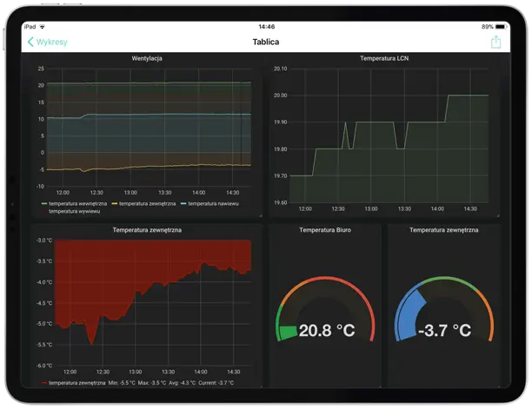532x409 pixels.
Task: Go back to Wykresy
Action: (x=50, y=42)
